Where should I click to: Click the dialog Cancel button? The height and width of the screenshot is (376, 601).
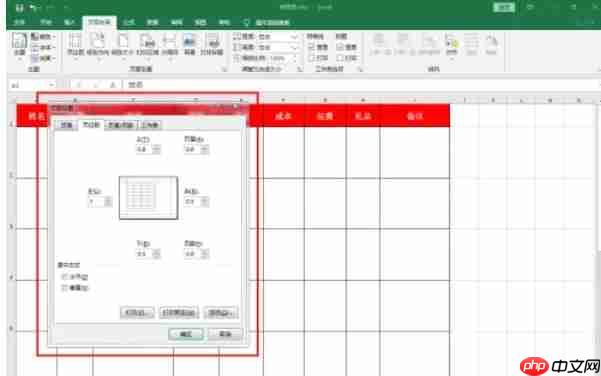coord(225,334)
